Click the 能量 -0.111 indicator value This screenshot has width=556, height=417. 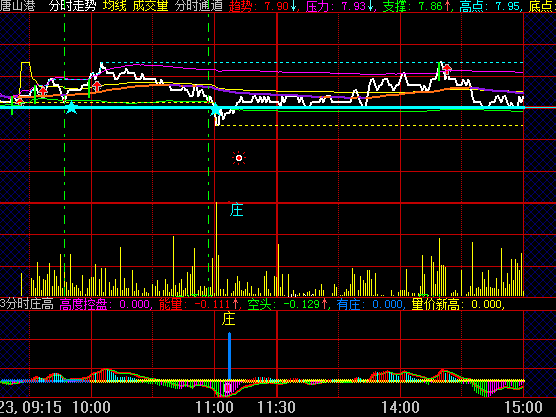(x=199, y=304)
